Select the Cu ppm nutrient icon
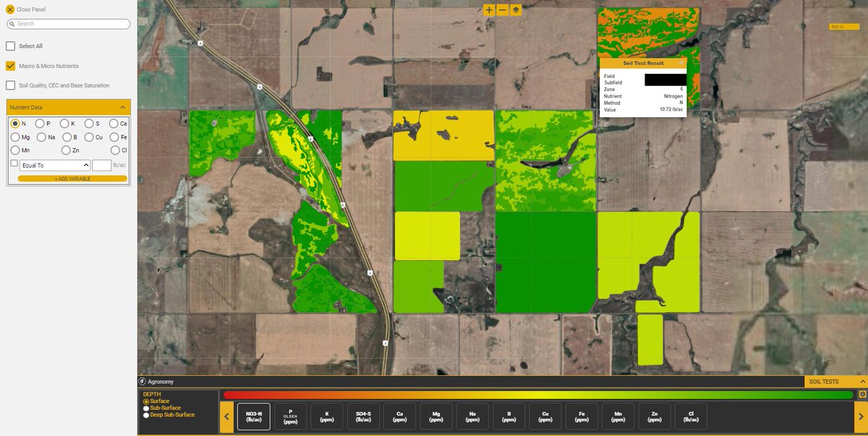The height and width of the screenshot is (436, 868). point(545,416)
